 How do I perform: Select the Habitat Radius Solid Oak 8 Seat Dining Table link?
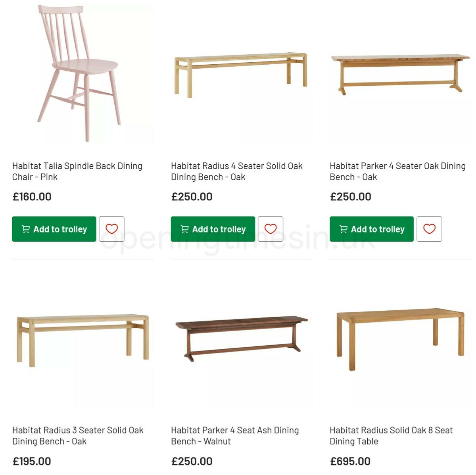391,436
